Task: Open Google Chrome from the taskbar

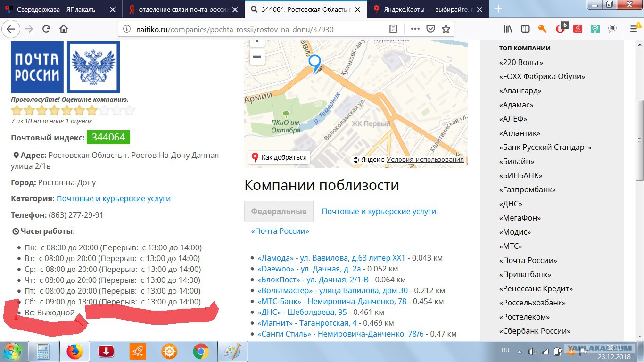Action: tap(201, 352)
